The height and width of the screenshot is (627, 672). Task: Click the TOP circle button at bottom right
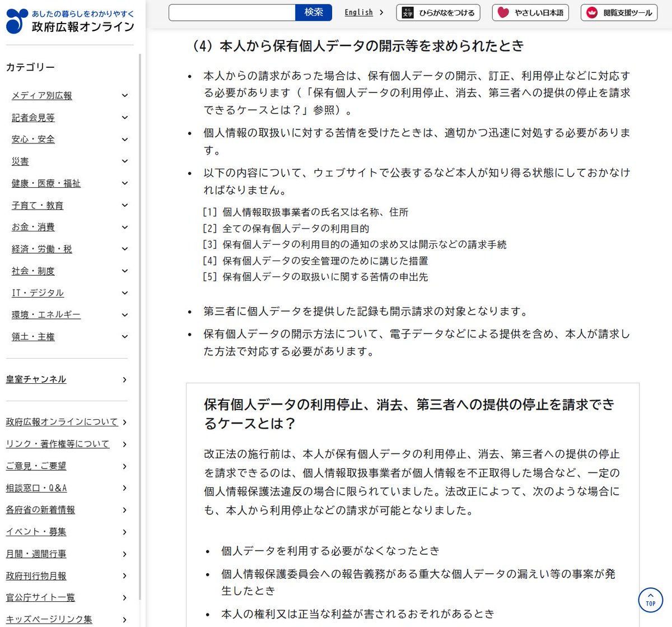[650, 600]
